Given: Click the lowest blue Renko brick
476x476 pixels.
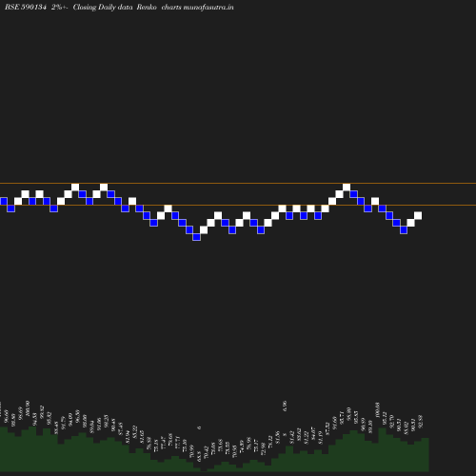Looking at the screenshot, I should (196, 237).
